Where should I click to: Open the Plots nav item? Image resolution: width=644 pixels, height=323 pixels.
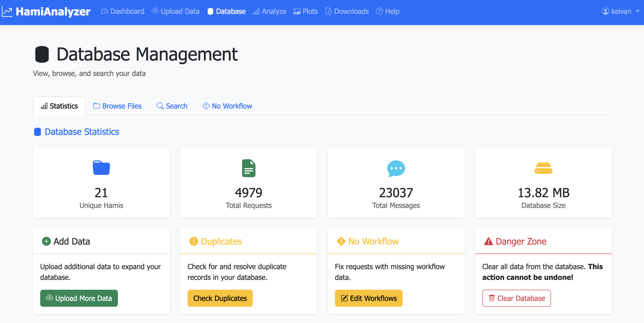pos(305,11)
